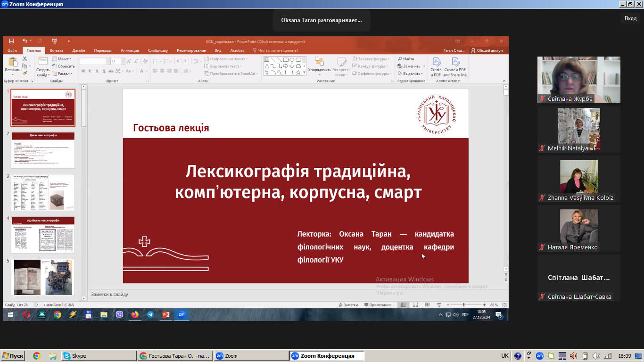This screenshot has width=644, height=362.
Task: Toggle justify text alignment
Action: click(x=176, y=71)
